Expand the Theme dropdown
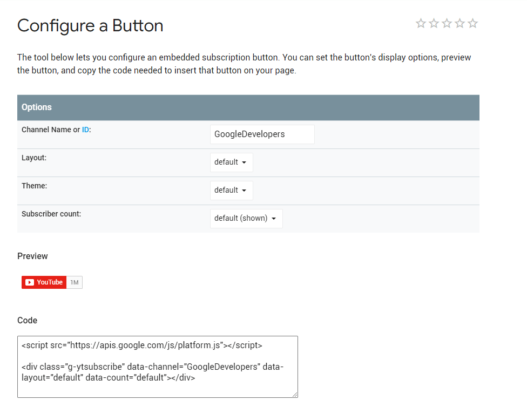The width and height of the screenshot is (527, 420). click(231, 191)
